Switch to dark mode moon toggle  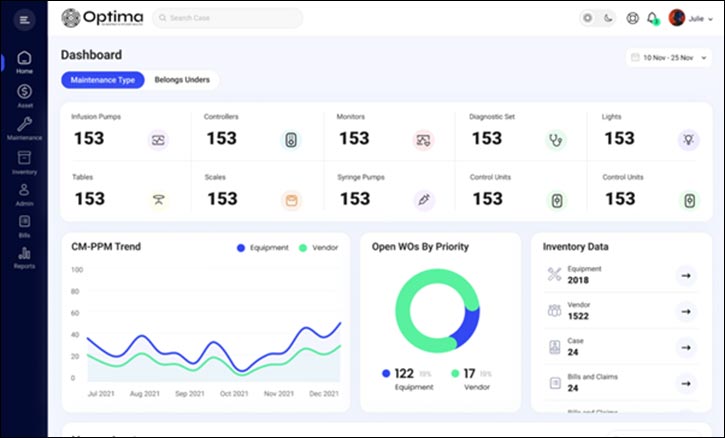coord(606,18)
